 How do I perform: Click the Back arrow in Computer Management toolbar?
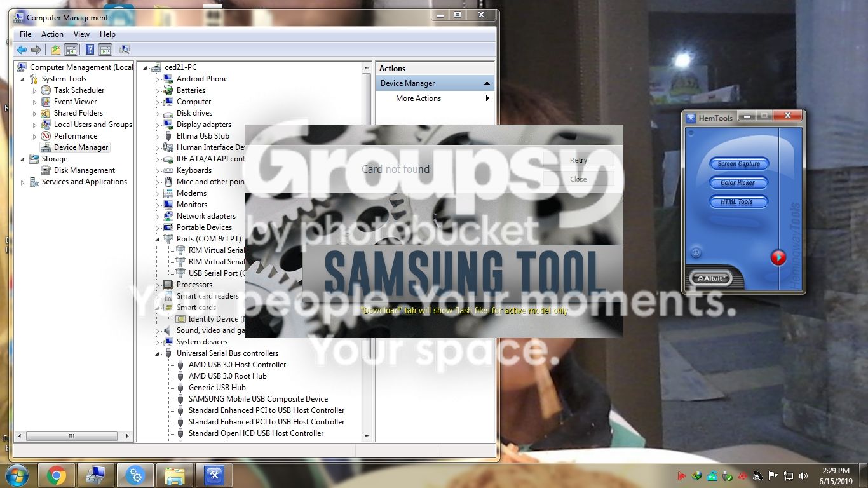tap(22, 50)
